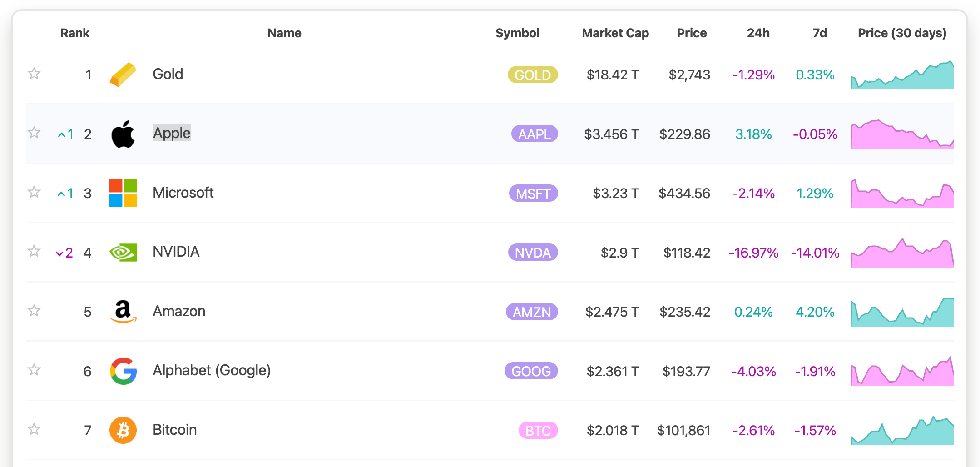Image resolution: width=980 pixels, height=467 pixels.
Task: Click the NVDA symbol badge
Action: (x=533, y=253)
